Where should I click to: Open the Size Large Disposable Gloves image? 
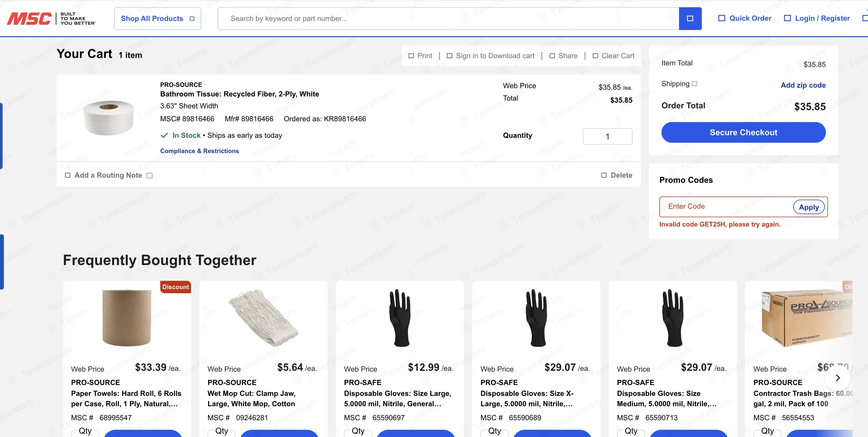(x=400, y=318)
